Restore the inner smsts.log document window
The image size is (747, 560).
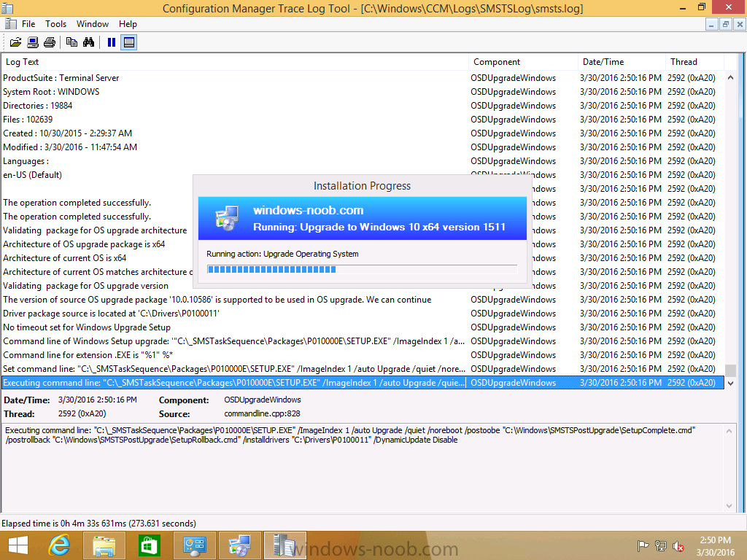726,24
